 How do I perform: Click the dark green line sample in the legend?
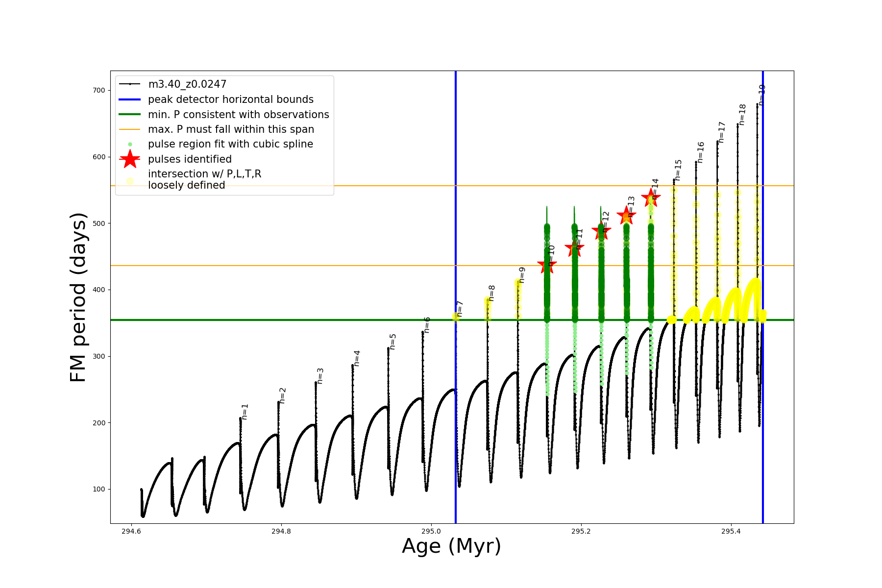coord(130,114)
